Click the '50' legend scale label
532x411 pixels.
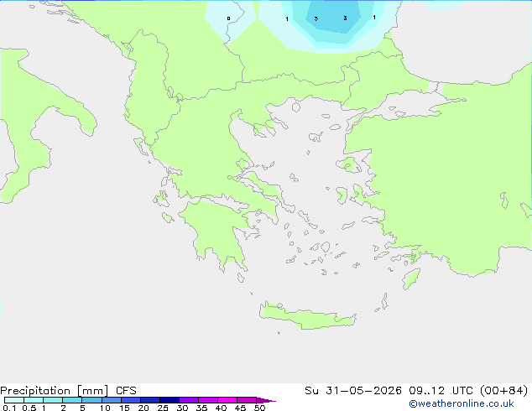(x=260, y=408)
